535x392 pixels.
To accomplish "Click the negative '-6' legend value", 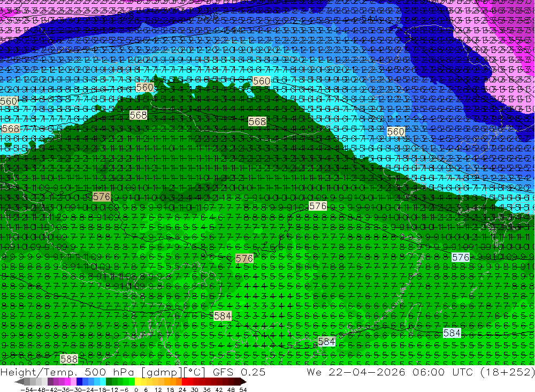I will [x=124, y=390].
